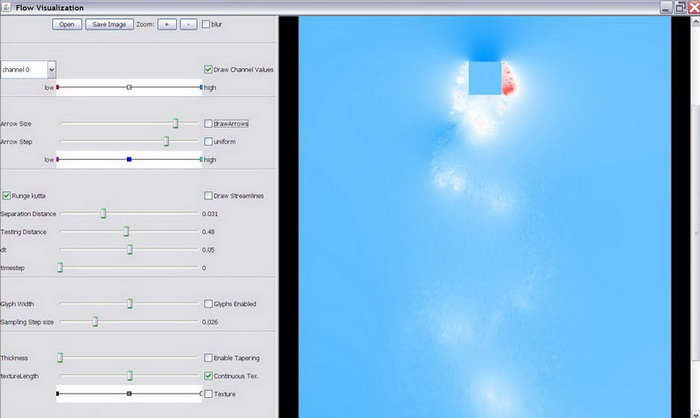The height and width of the screenshot is (418, 700).
Task: Enable the Texture checkbox
Action: click(208, 394)
